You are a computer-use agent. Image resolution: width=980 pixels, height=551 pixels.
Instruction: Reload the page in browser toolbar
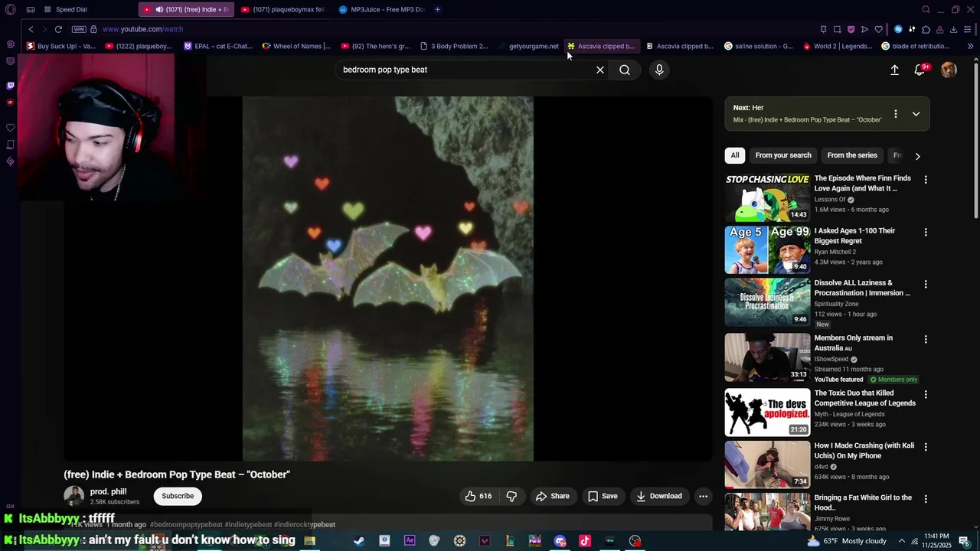tap(58, 29)
